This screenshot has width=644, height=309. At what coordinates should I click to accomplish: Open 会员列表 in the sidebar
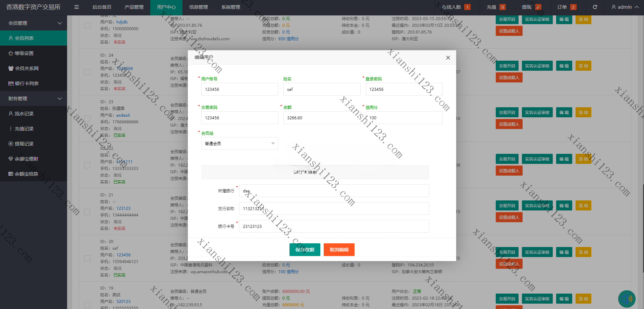[34, 38]
